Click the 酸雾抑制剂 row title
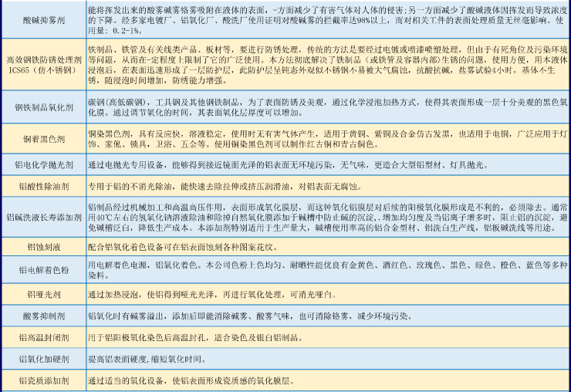The height and width of the screenshot is (392, 571). tap(42, 316)
